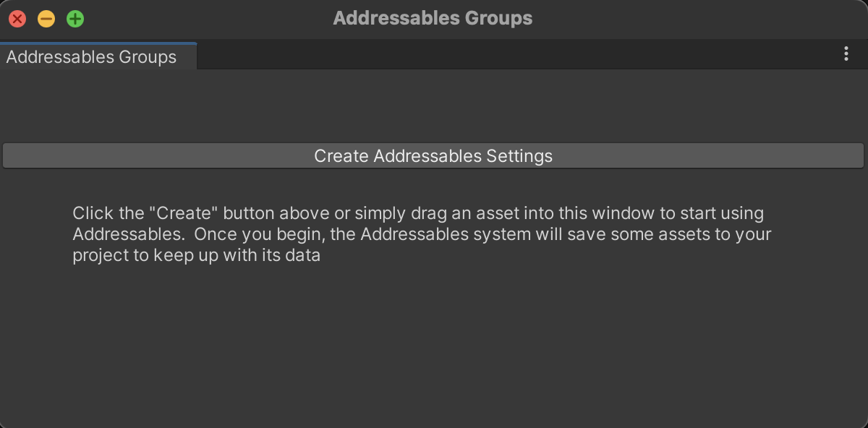Maximize the window with the green button

[x=75, y=19]
